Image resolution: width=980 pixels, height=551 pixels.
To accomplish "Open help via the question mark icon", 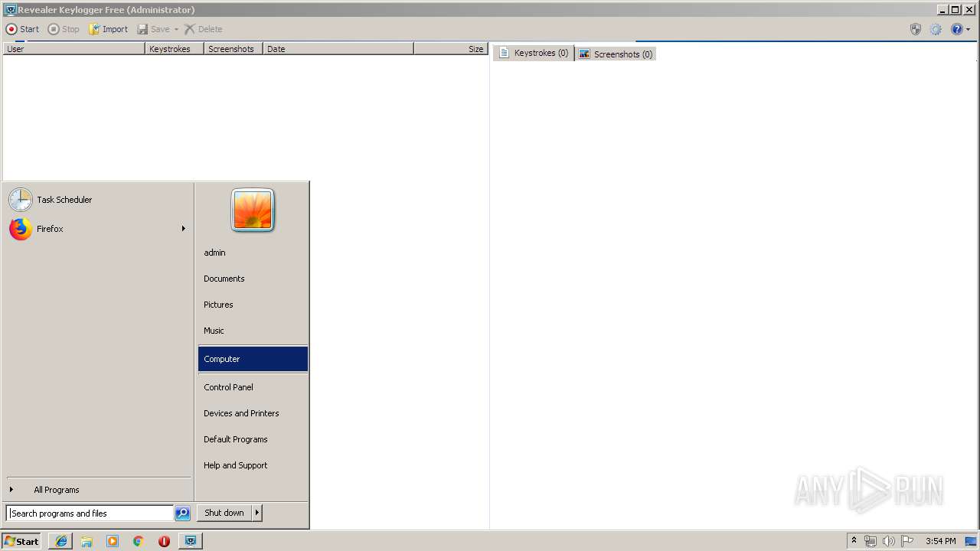I will pos(956,29).
